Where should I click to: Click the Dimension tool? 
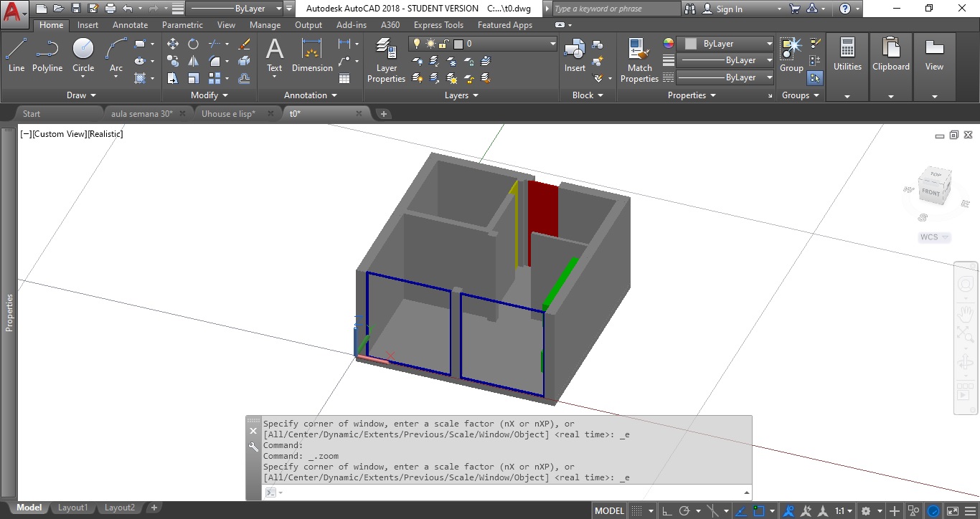coord(312,55)
